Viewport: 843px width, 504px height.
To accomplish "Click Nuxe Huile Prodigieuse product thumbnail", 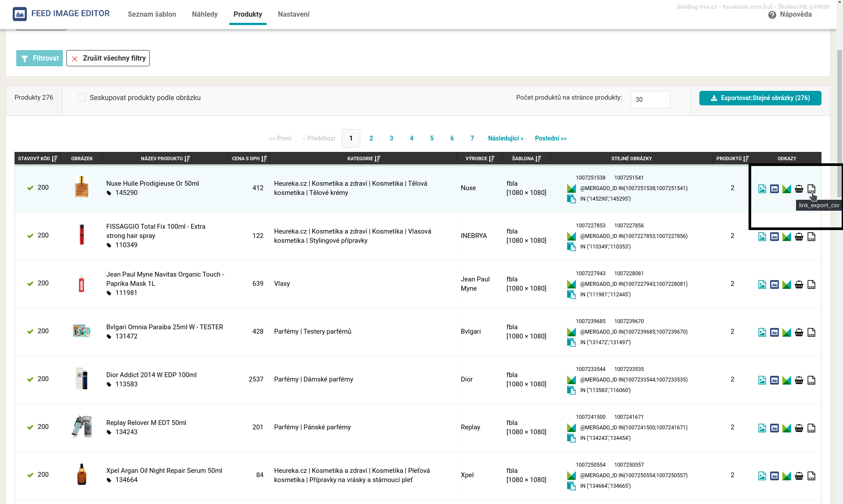I will click(x=82, y=187).
